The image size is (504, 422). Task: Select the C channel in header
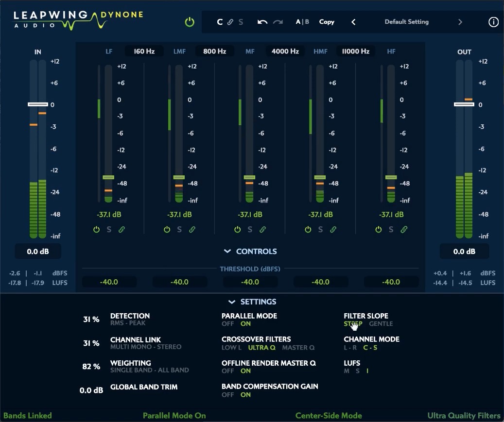point(220,22)
